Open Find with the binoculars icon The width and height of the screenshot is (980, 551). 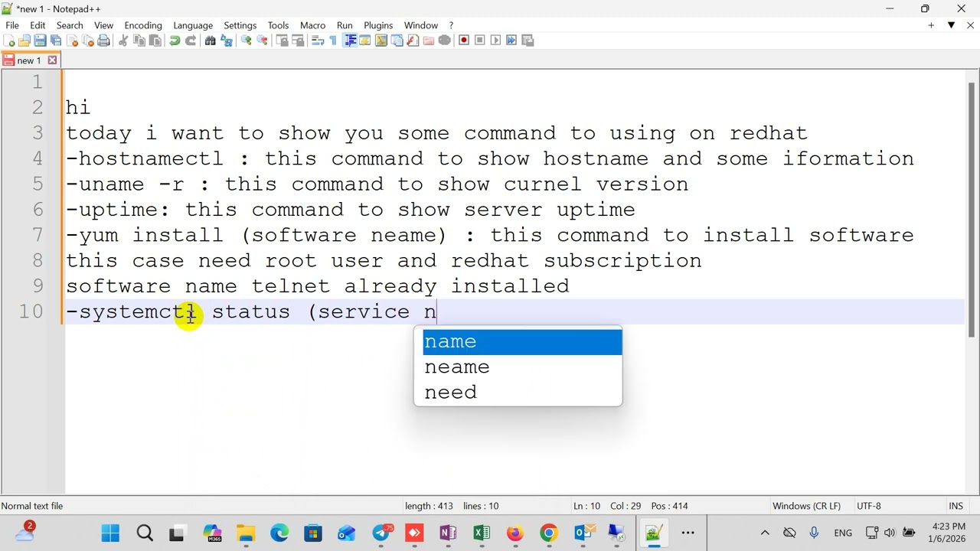(x=210, y=41)
